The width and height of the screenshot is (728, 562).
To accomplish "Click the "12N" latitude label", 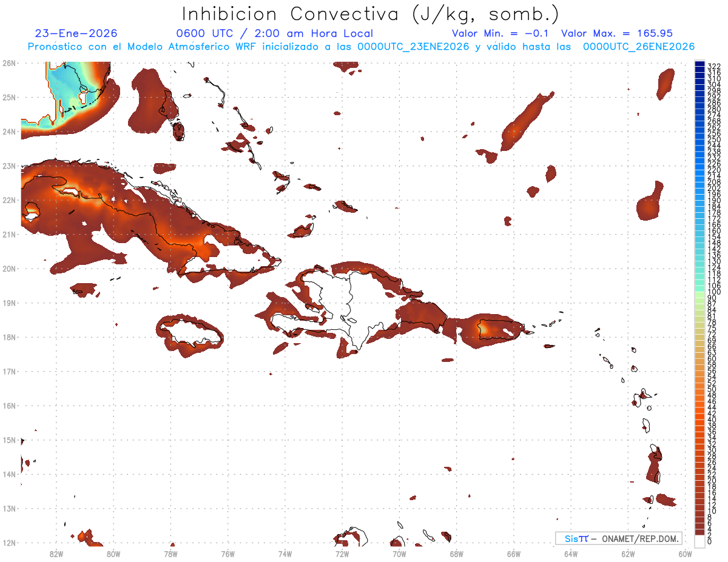I will 9,543.
